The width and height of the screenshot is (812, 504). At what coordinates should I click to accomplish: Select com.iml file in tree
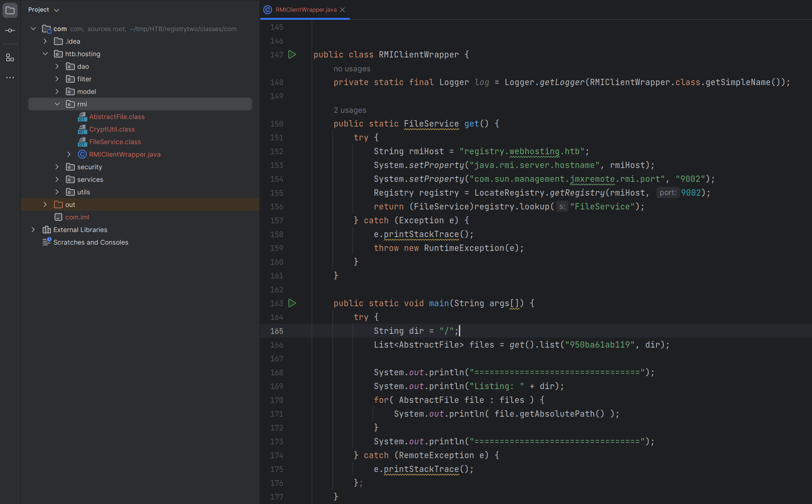point(77,217)
